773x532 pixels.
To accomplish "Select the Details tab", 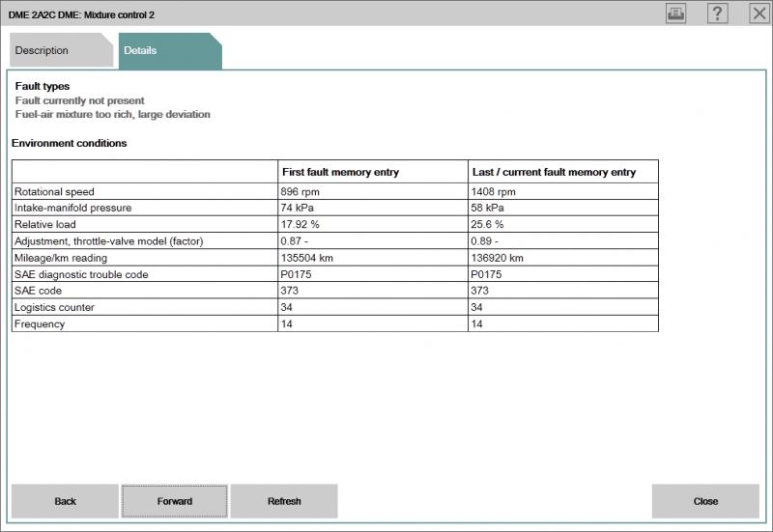I will click(170, 51).
